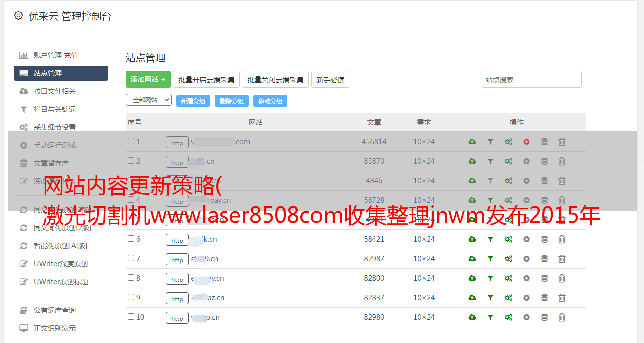
Task: Go to 接口文件相关 in the sidebar
Action: click(x=55, y=91)
